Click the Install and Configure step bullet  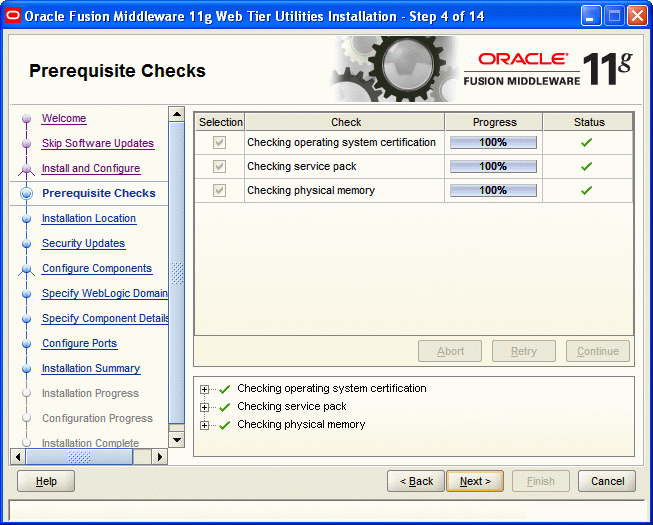click(27, 169)
